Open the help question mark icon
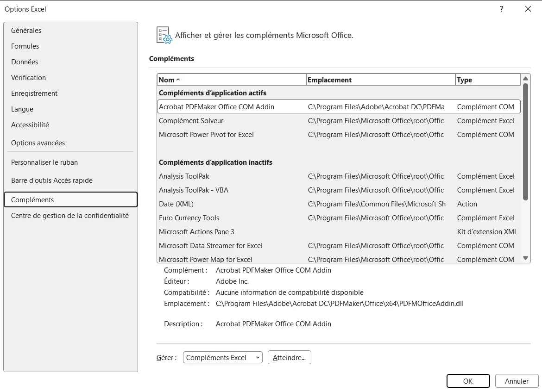Image resolution: width=542 pixels, height=392 pixels. pos(502,9)
